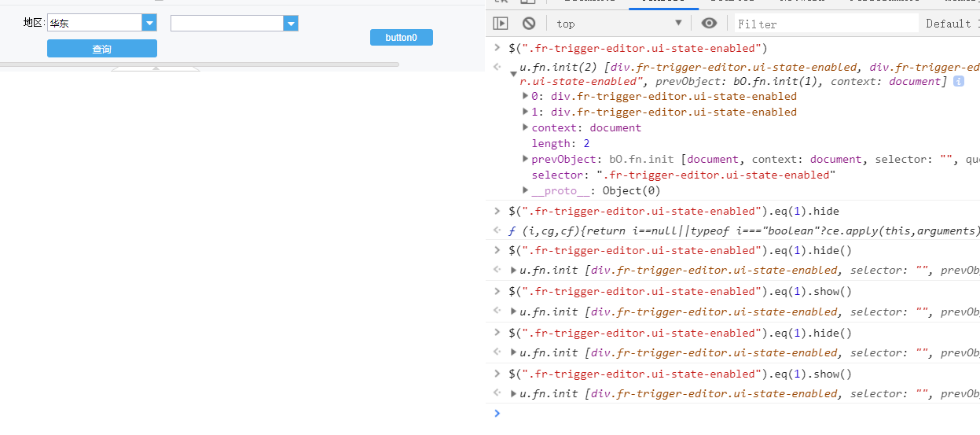Click the console prompt input line
The height and width of the screenshot is (435, 980).
click(739, 413)
